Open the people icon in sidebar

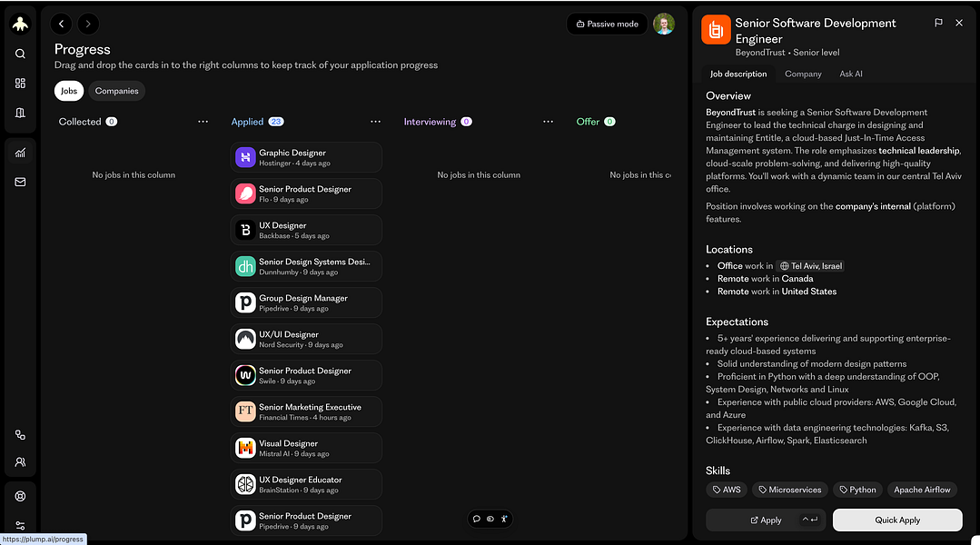(x=20, y=462)
